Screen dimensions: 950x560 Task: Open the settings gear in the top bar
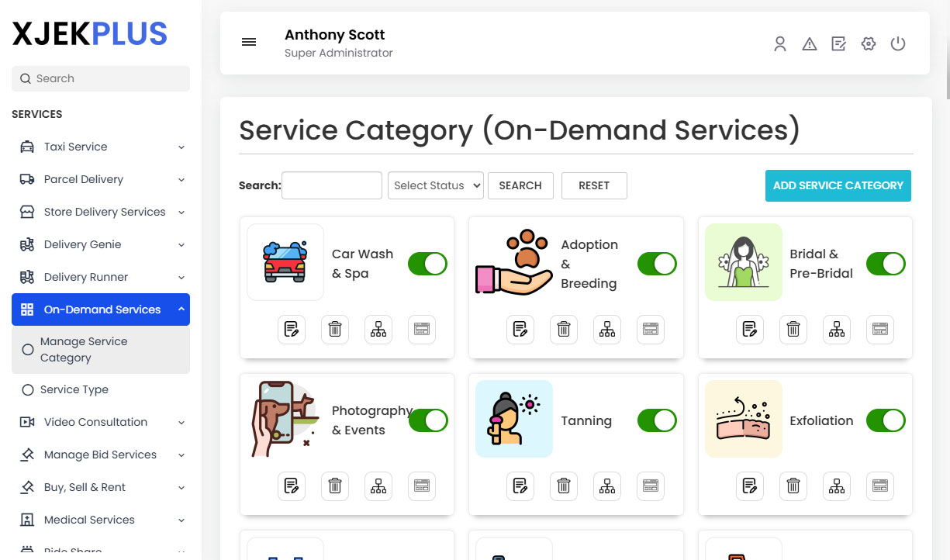pos(868,44)
